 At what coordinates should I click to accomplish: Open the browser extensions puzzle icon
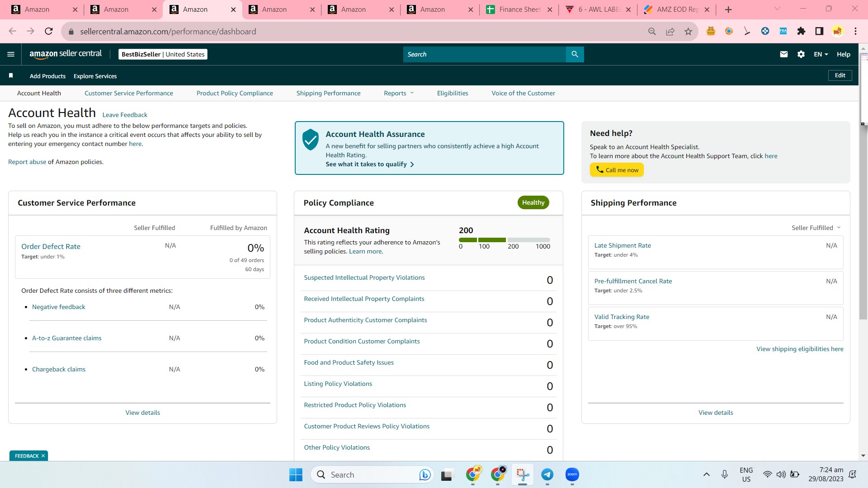coord(801,31)
